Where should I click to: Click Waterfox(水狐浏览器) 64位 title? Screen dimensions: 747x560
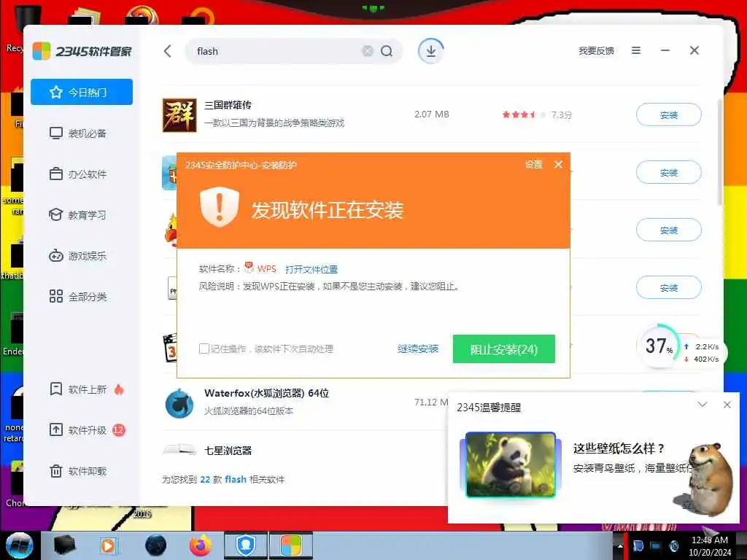pos(266,393)
